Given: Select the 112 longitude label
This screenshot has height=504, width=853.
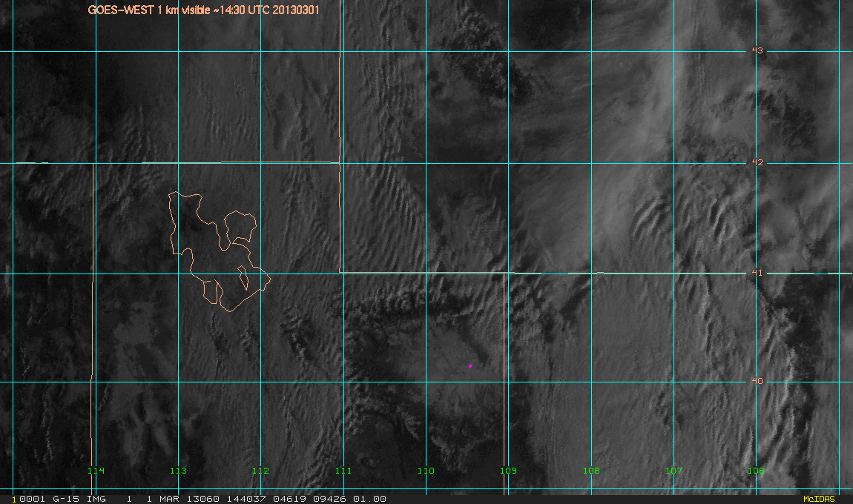Looking at the screenshot, I should [x=260, y=471].
